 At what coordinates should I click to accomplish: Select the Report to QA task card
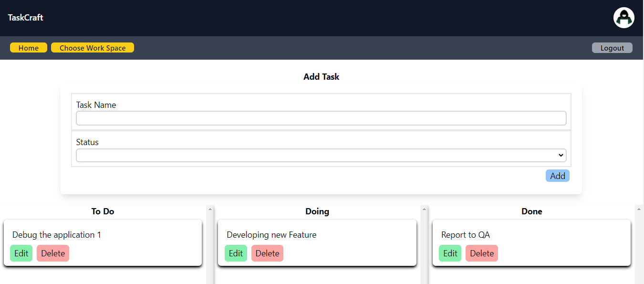point(531,242)
